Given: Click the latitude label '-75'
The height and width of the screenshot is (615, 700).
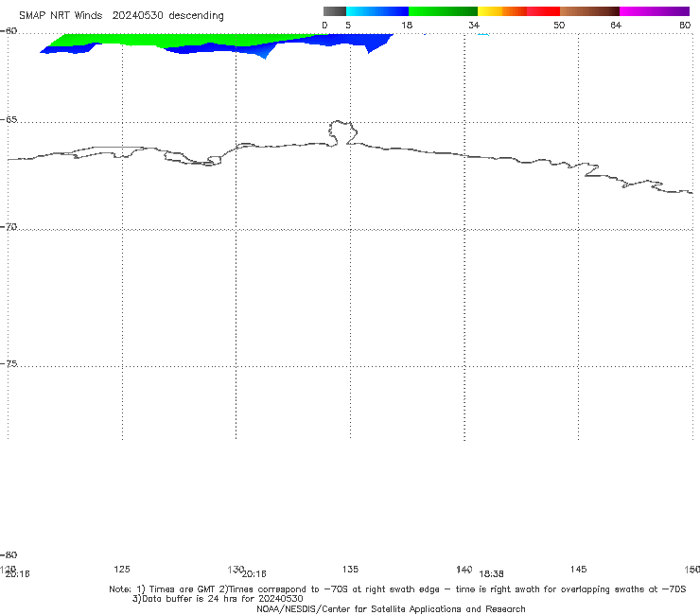Looking at the screenshot, I should tap(9, 363).
